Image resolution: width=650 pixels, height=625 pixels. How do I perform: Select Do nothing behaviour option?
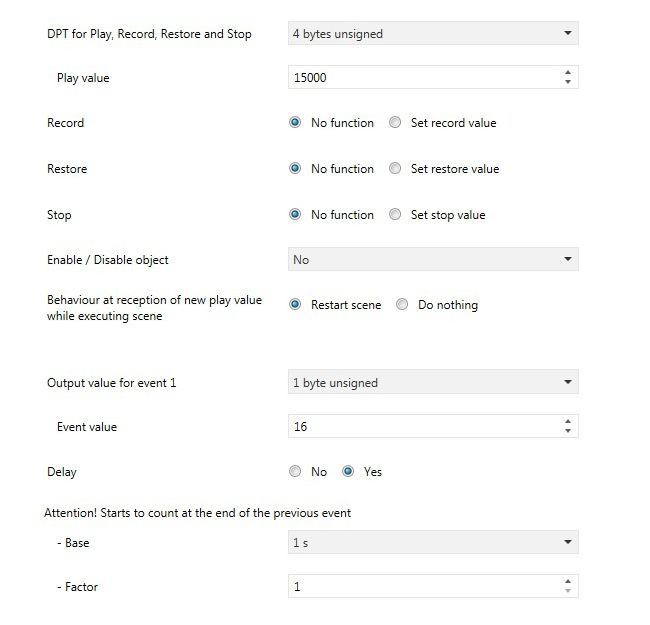point(402,305)
